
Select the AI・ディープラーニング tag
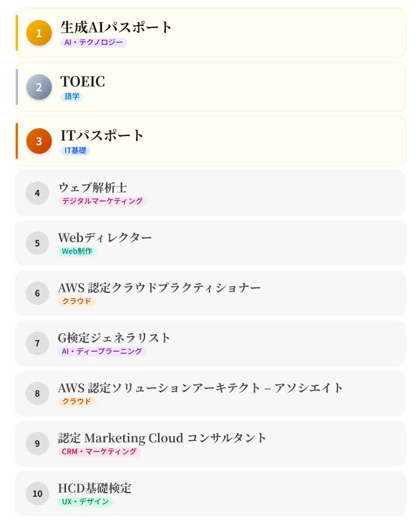click(x=102, y=351)
